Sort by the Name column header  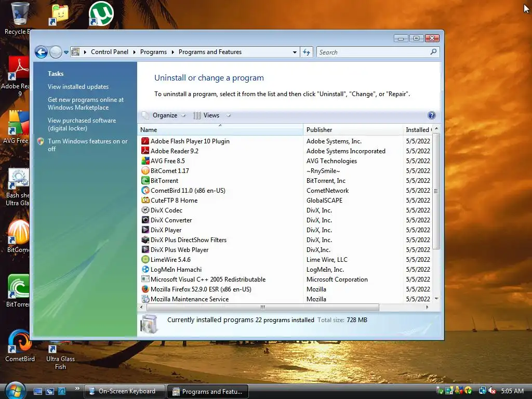220,129
